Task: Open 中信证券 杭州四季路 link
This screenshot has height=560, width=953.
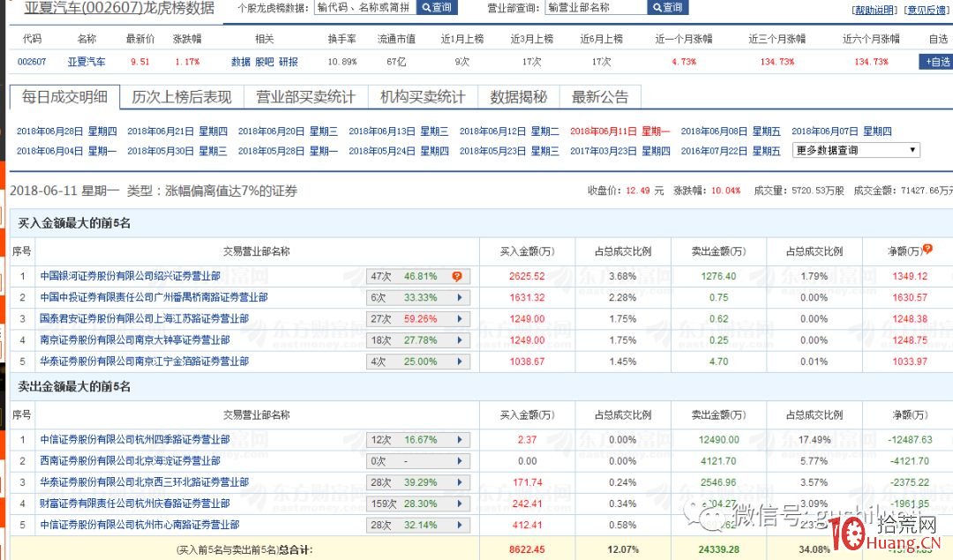Action: click(135, 439)
